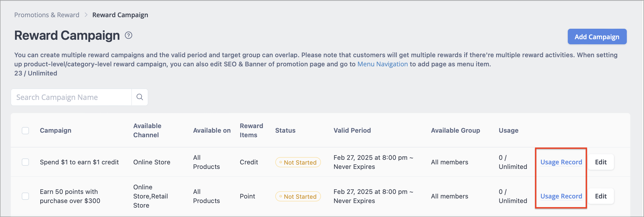Image resolution: width=644 pixels, height=217 pixels.
Task: Click the Not Started badge for credit campaign
Action: 298,162
